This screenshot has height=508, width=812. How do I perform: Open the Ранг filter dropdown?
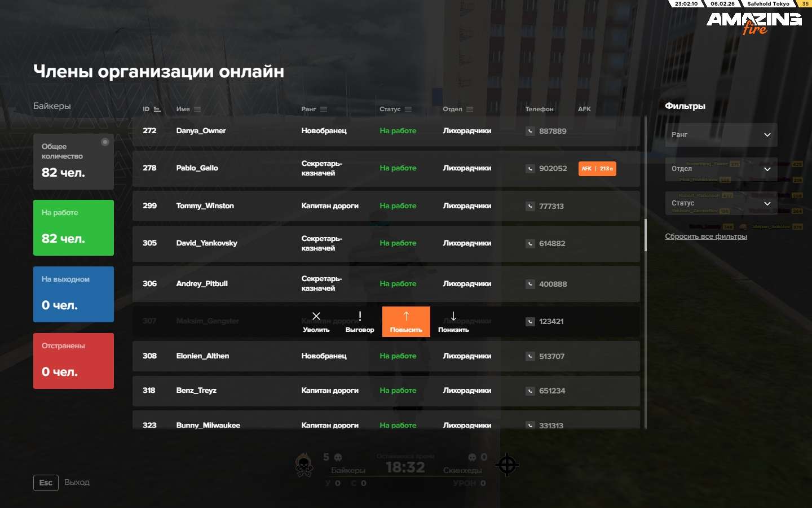tap(721, 135)
